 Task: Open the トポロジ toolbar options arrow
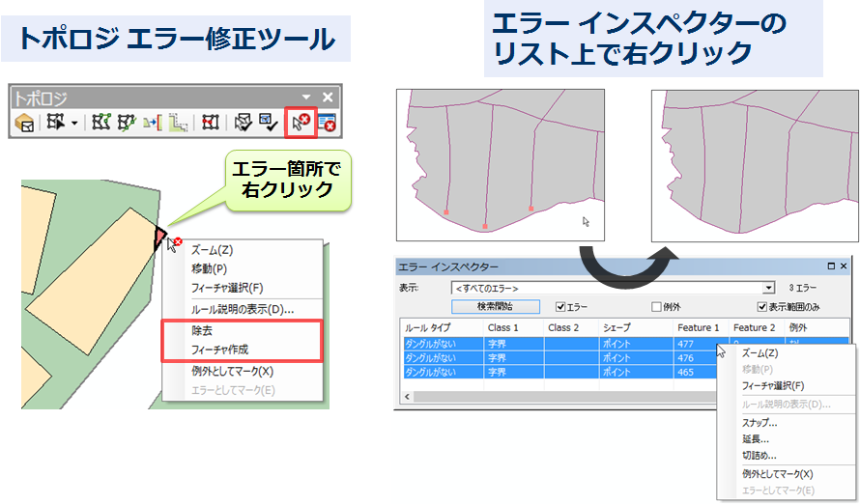[x=306, y=97]
